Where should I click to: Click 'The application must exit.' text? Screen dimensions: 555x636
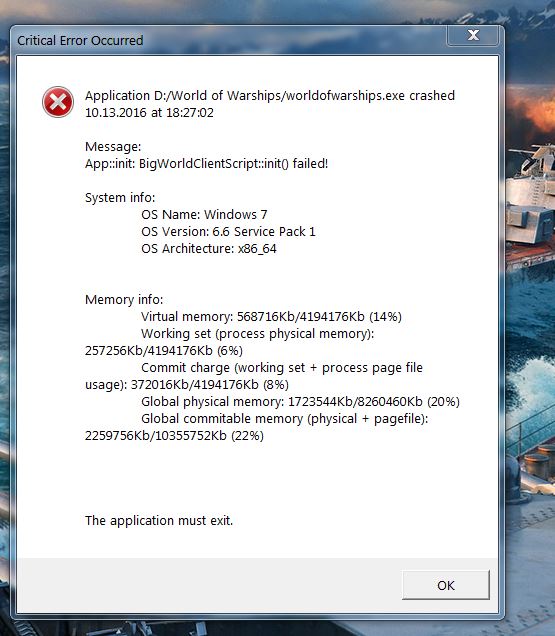point(159,520)
